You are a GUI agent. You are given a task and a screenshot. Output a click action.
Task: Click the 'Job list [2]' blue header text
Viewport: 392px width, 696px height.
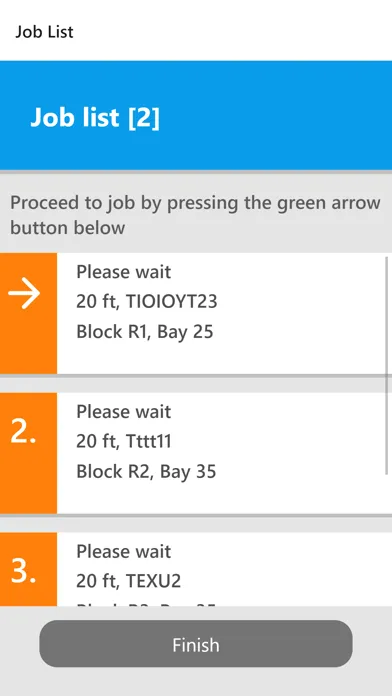[x=95, y=117]
